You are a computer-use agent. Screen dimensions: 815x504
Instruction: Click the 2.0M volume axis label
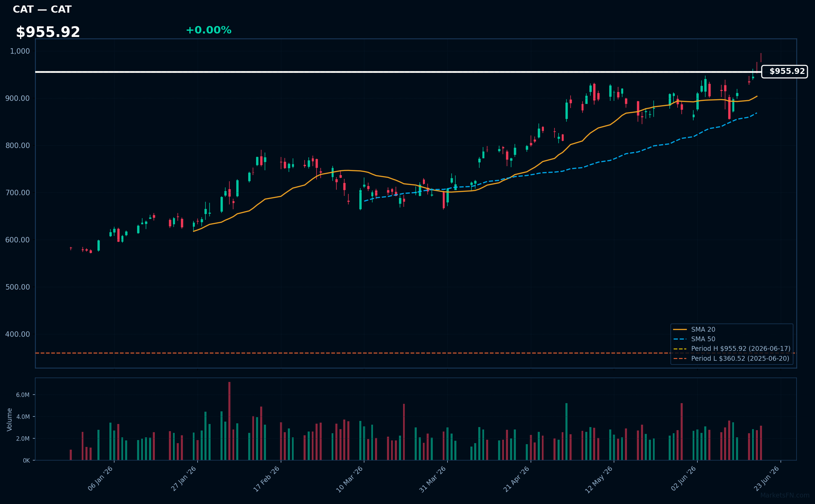[23, 439]
